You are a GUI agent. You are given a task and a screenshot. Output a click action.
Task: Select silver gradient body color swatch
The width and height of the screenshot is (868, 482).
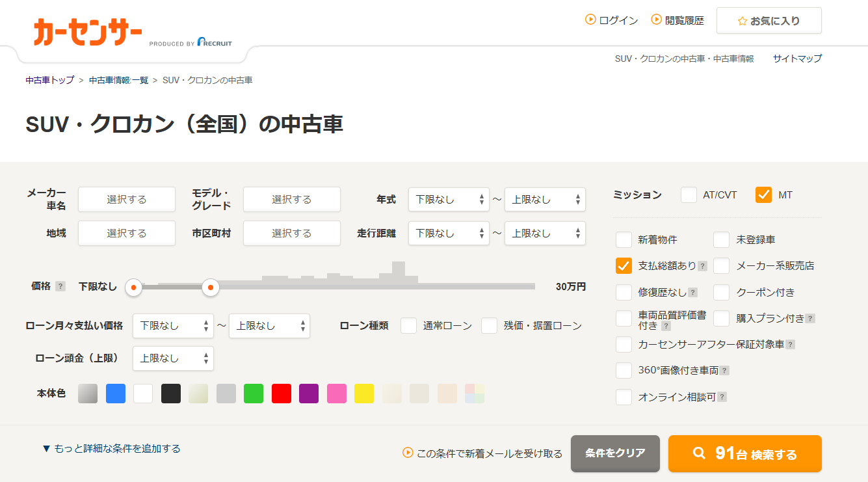tap(88, 394)
